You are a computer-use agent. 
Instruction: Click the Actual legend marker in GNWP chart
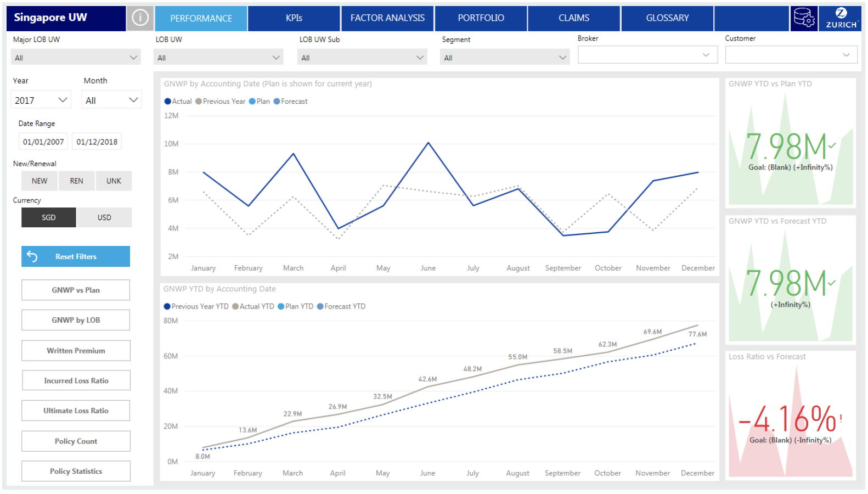pos(167,102)
